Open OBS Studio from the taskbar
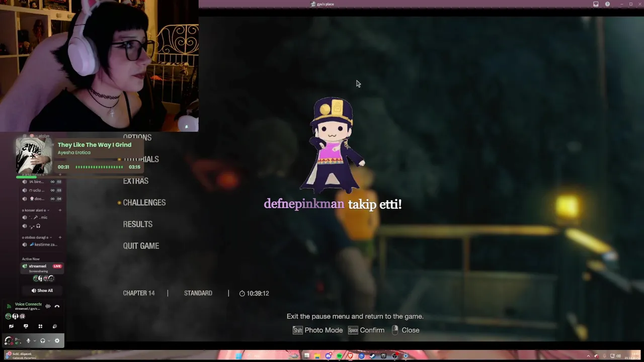 pos(394,356)
